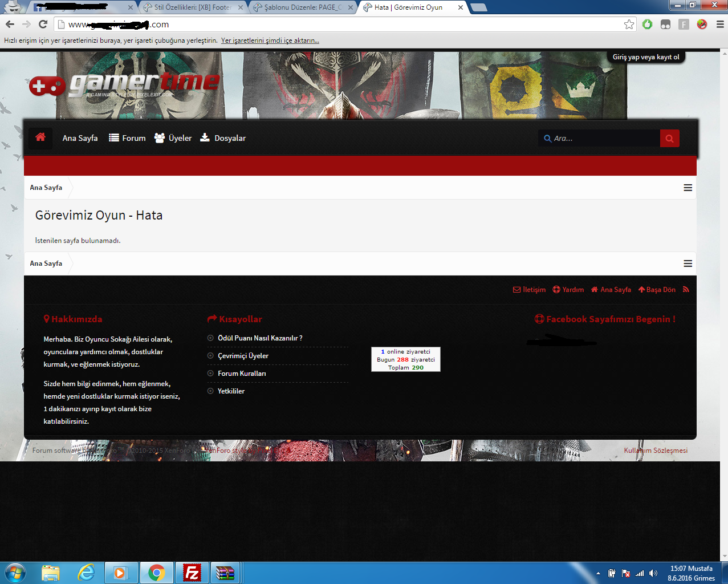The height and width of the screenshot is (584, 728).
Task: Click the visitor counter widget
Action: pyautogui.click(x=406, y=359)
